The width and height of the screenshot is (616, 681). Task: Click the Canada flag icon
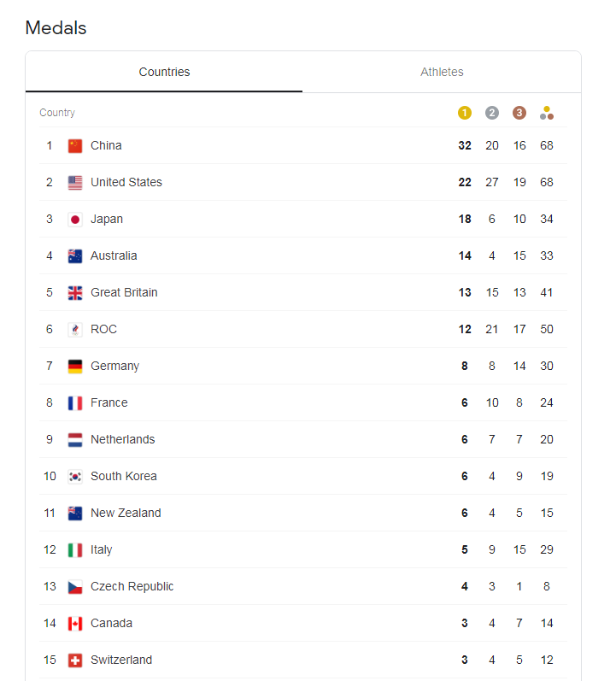pos(75,624)
